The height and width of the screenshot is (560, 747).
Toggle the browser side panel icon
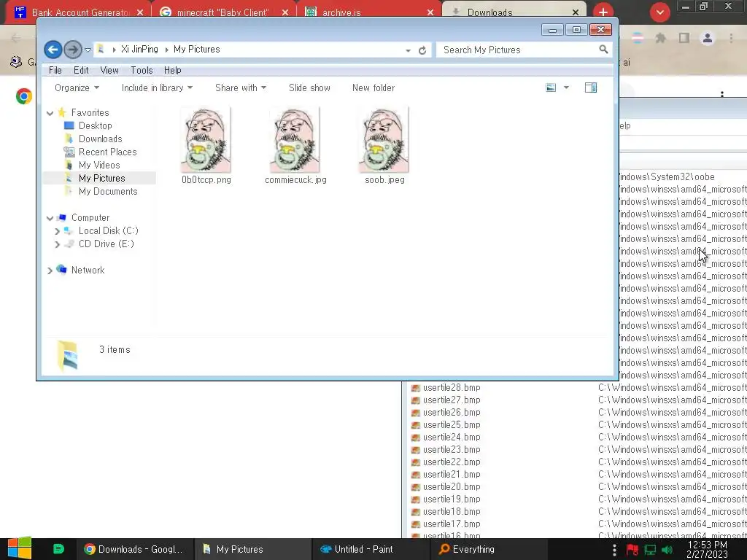pos(684,38)
